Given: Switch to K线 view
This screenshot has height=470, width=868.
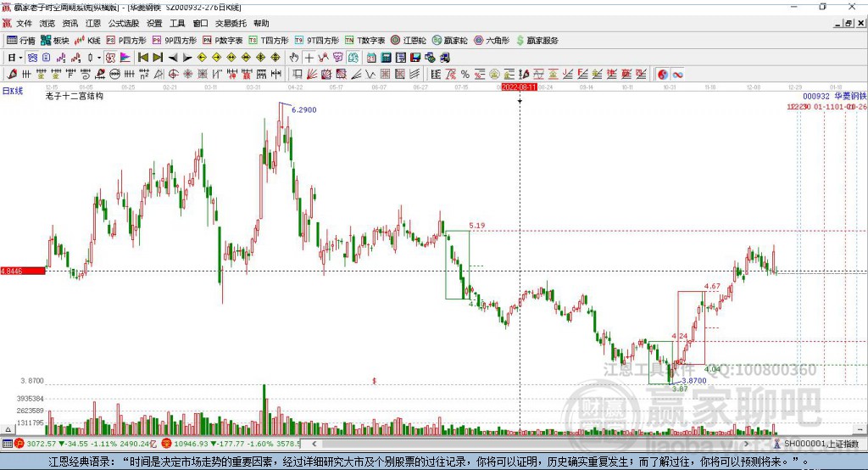Looking at the screenshot, I should tap(87, 41).
